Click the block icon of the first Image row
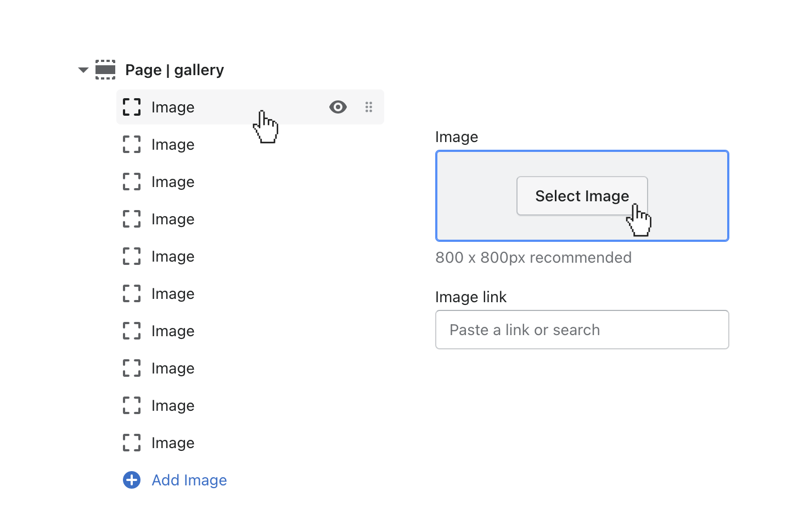This screenshot has height=532, width=804. pos(132,107)
